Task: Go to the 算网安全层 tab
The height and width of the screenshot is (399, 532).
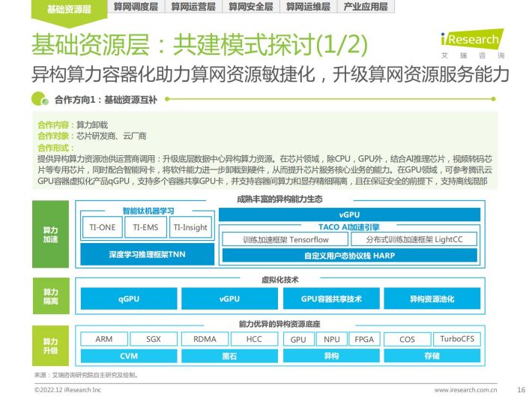Action: coord(251,7)
